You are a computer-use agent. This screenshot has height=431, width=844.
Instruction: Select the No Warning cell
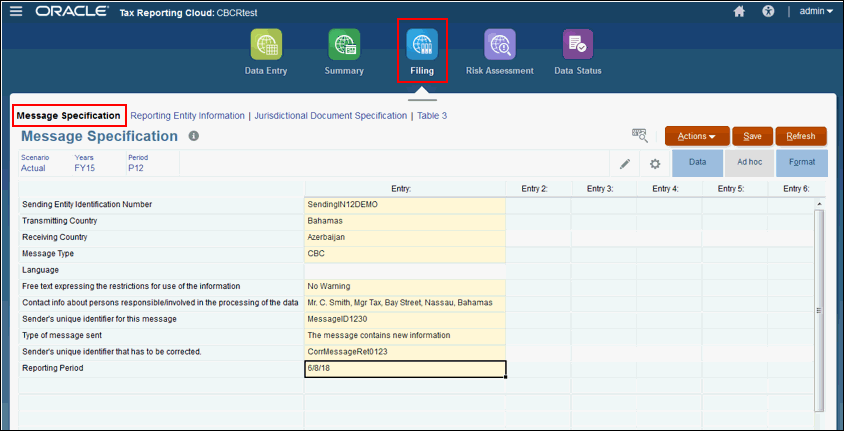pyautogui.click(x=405, y=287)
